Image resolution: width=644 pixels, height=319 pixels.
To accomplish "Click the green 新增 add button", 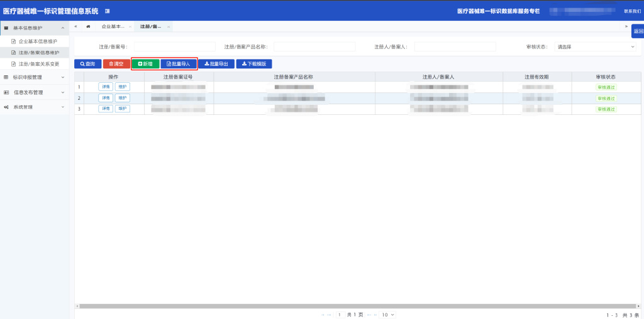I will 145,64.
